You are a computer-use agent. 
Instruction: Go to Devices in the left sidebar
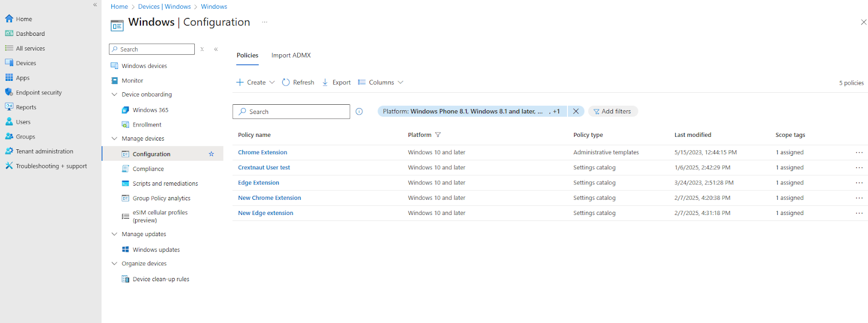click(25, 63)
